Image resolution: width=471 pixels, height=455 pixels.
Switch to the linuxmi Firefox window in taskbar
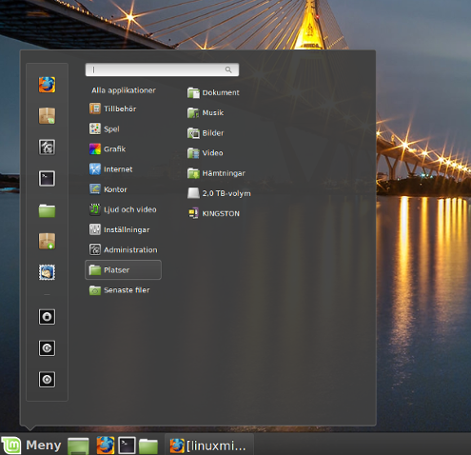pyautogui.click(x=209, y=445)
